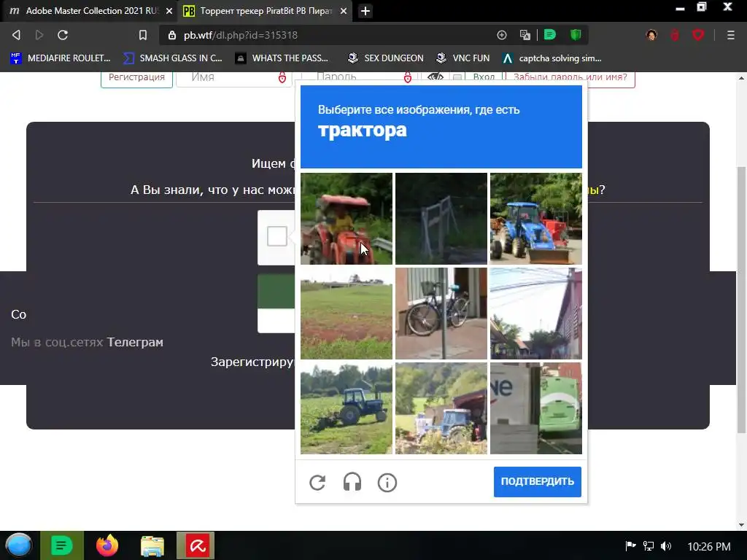Viewport: 747px width, 560px height.
Task: Select the bicycle image tile
Action: (x=441, y=314)
